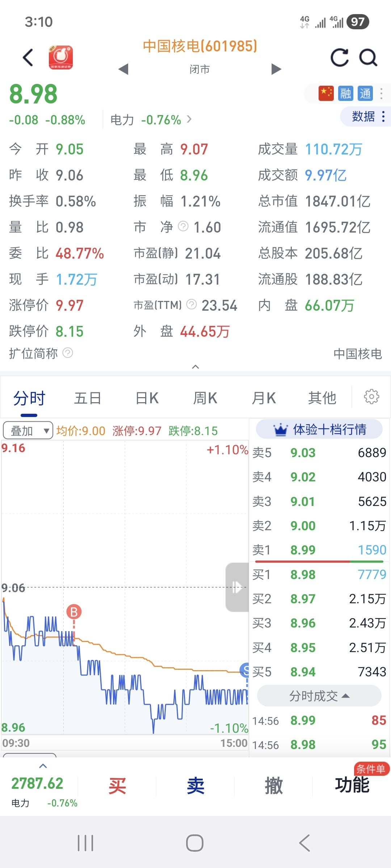Switch to the 日K tab
The image size is (391, 868).
tap(147, 398)
